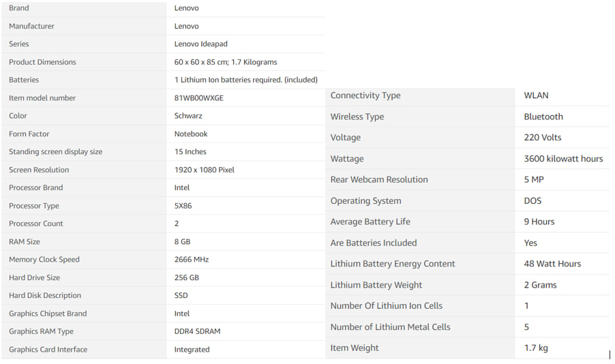Click the Lithium Battery Energy Content label
Screen dimensions: 615x364
(x=393, y=264)
